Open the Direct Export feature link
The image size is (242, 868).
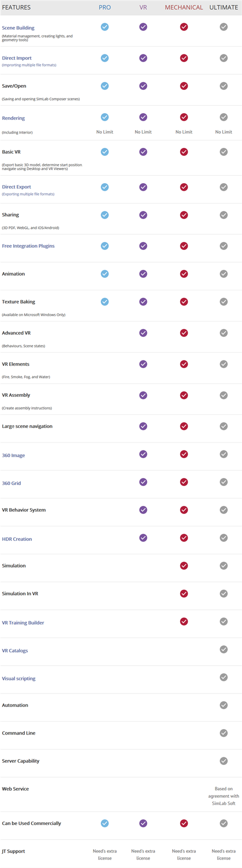click(16, 187)
